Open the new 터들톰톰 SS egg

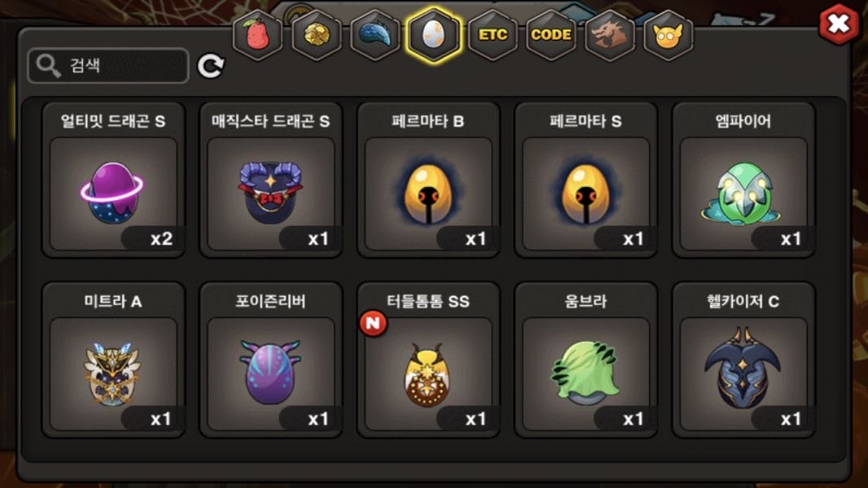coord(429,360)
